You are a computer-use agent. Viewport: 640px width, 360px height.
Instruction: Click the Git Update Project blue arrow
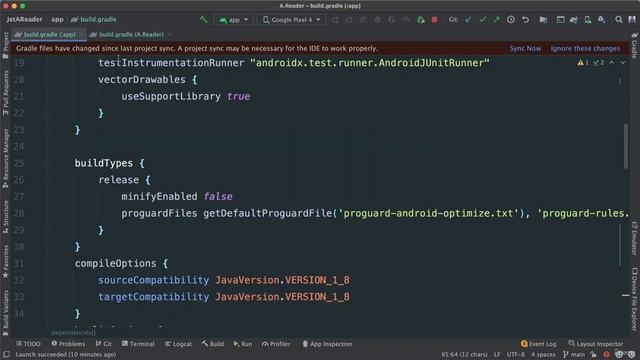point(468,20)
